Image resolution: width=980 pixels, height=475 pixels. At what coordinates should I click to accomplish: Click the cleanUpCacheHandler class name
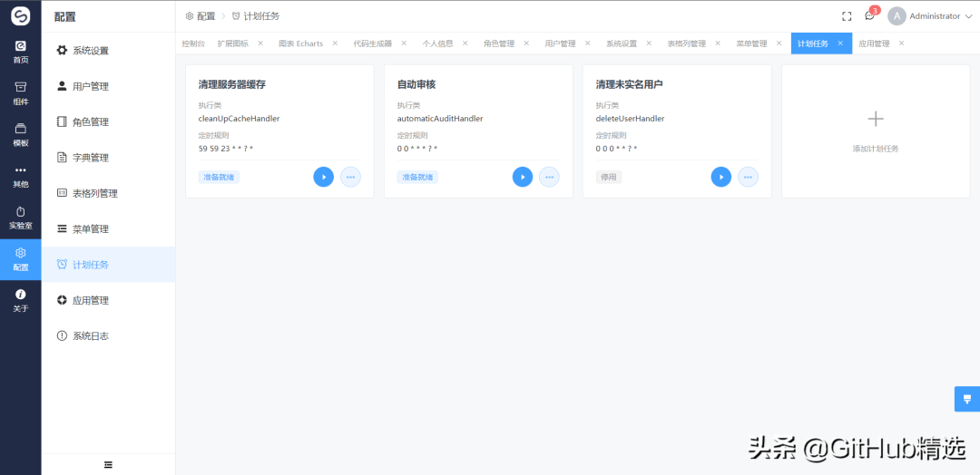click(239, 119)
